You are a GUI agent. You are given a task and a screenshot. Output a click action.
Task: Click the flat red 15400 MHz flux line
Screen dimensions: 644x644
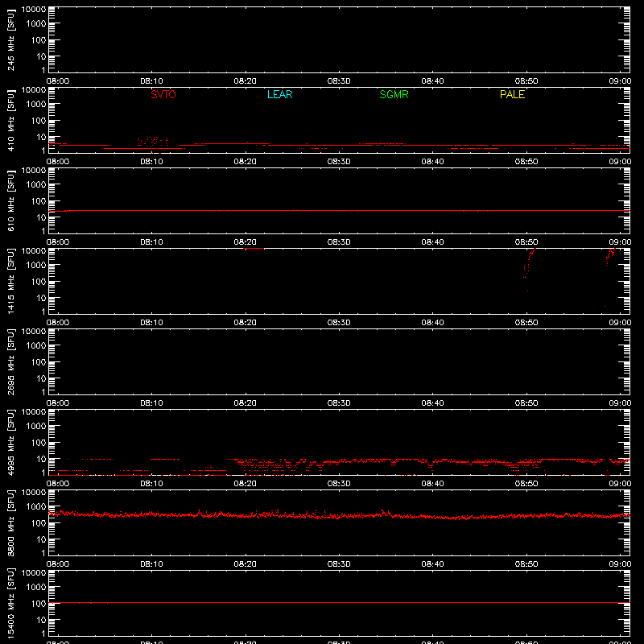(339, 602)
